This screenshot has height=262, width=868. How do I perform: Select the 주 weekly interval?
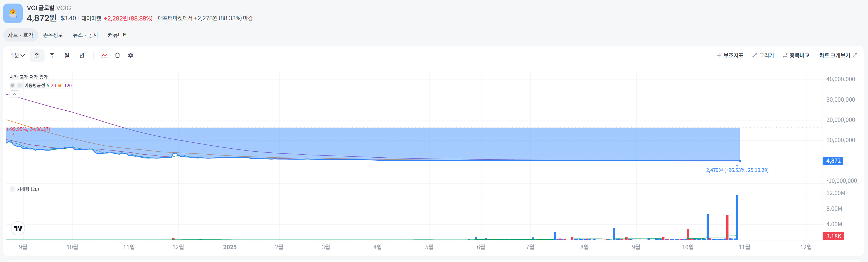point(52,55)
